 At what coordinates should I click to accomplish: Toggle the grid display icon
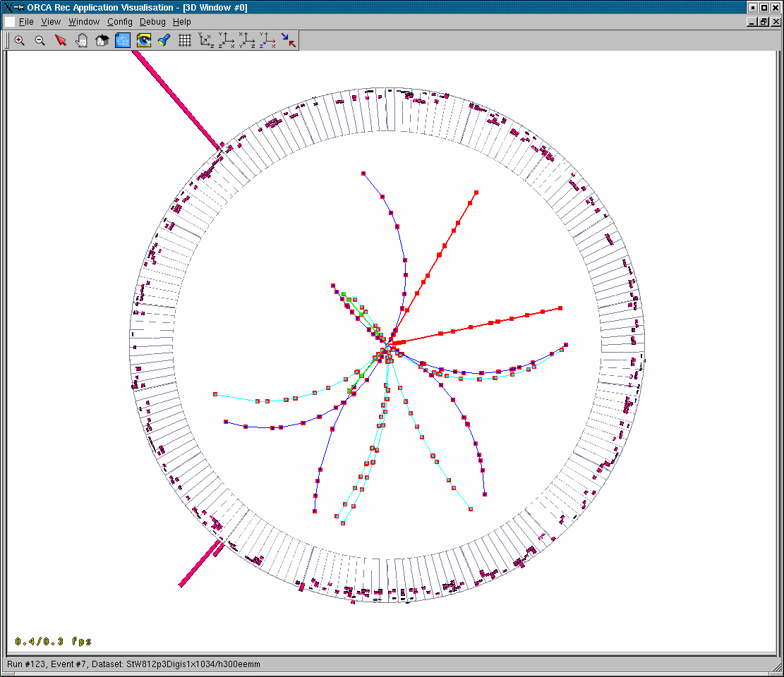(185, 41)
